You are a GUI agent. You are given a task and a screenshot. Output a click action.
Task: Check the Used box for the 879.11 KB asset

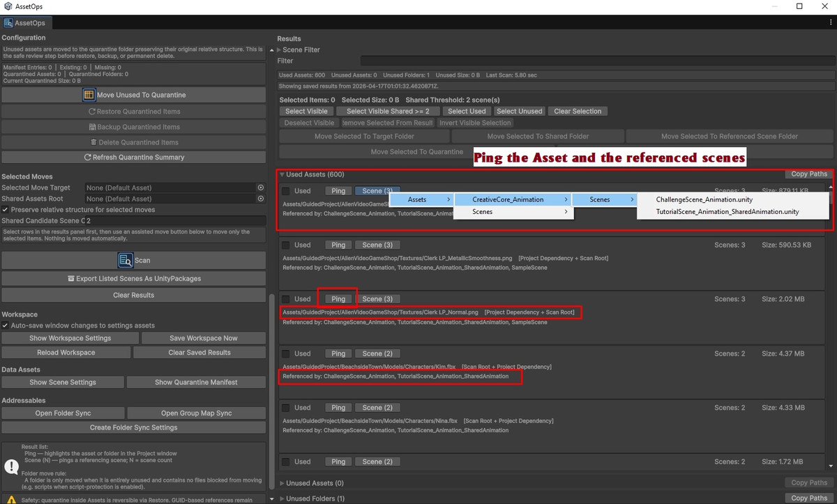(x=285, y=191)
